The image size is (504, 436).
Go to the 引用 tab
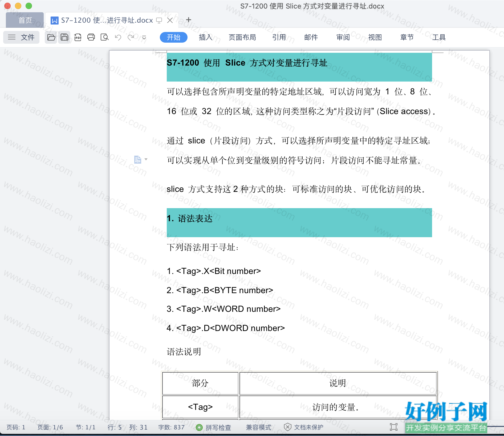[279, 37]
